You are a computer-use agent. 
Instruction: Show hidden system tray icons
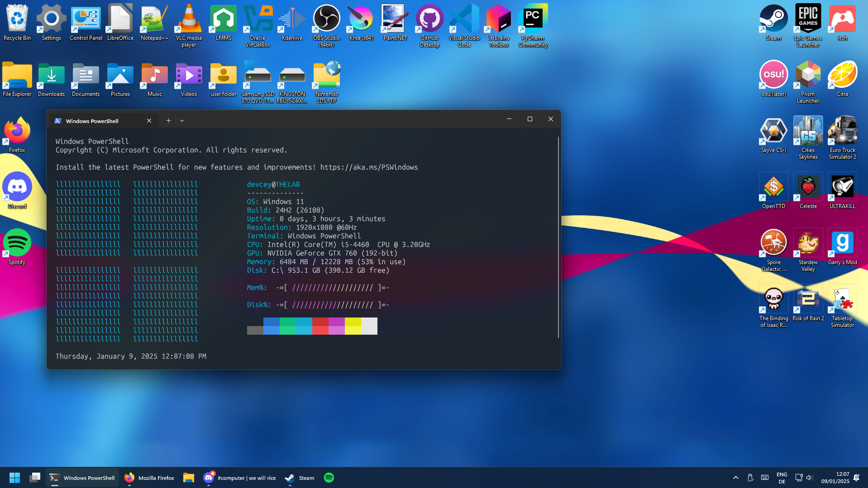tap(735, 478)
